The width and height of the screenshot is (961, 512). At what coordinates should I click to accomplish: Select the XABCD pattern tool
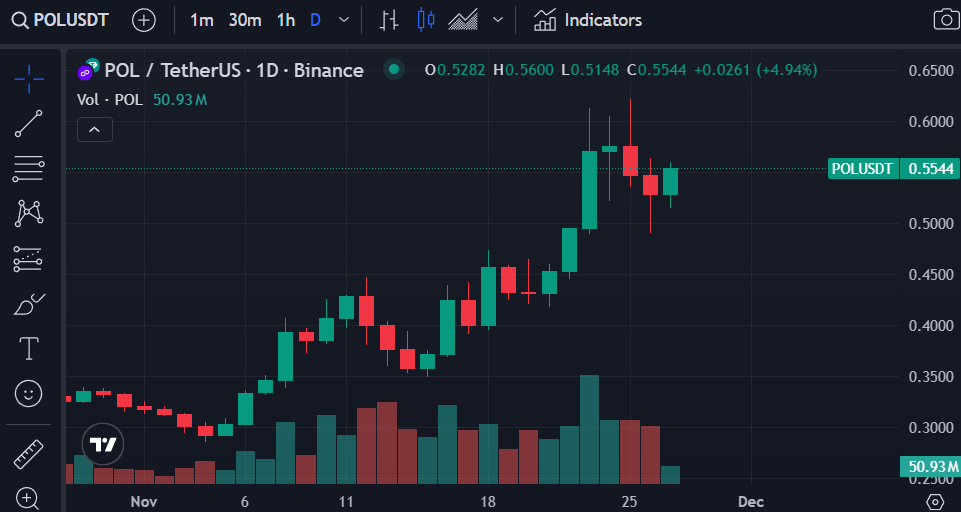(x=29, y=213)
